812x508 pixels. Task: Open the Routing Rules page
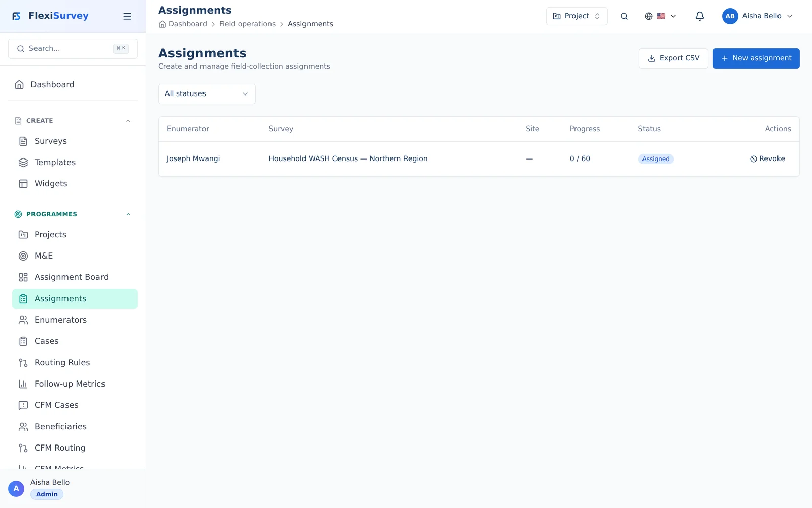75,363
